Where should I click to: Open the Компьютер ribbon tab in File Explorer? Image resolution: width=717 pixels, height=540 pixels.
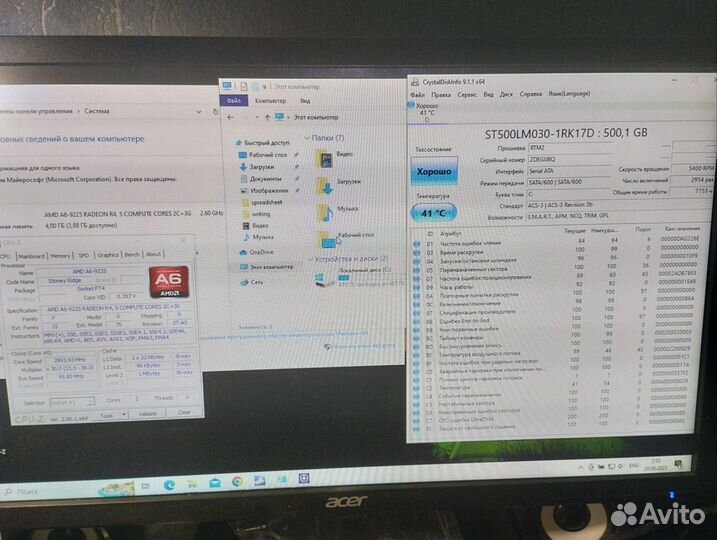point(270,101)
